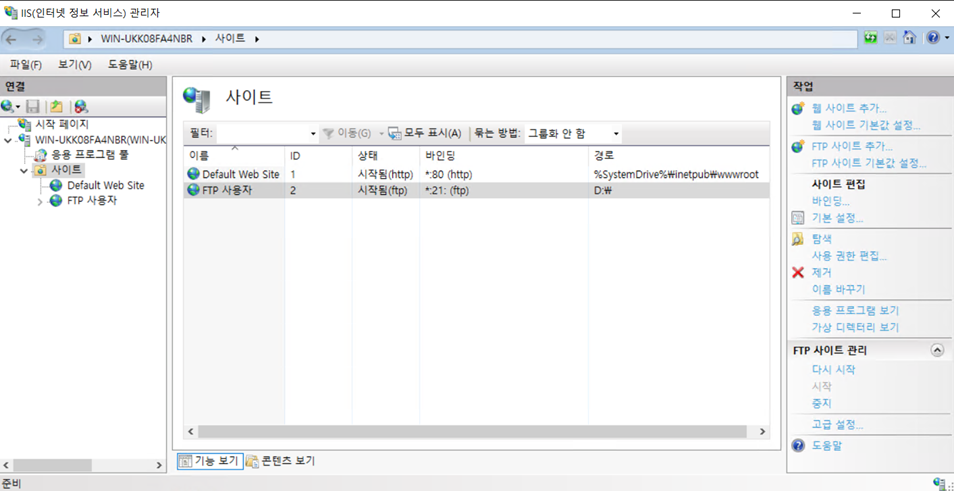Open the grouping method dropdown
The height and width of the screenshot is (491, 954).
click(615, 134)
